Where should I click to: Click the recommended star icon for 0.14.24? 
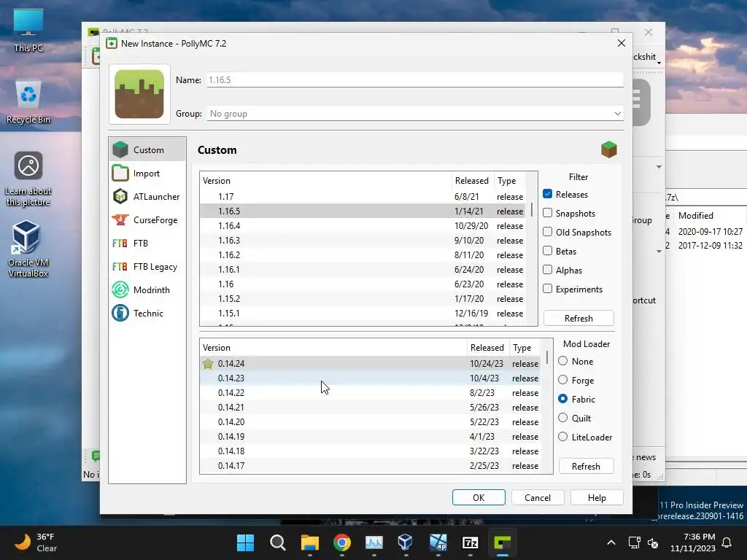coord(208,363)
